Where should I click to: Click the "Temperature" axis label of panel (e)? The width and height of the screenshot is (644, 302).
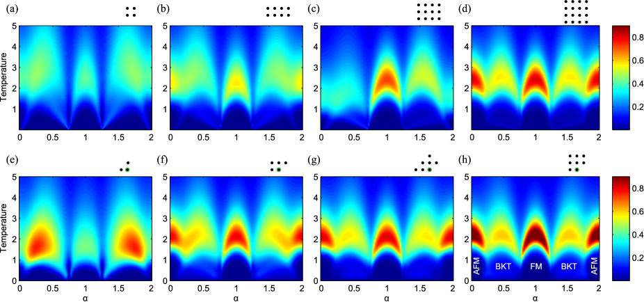pos(5,229)
